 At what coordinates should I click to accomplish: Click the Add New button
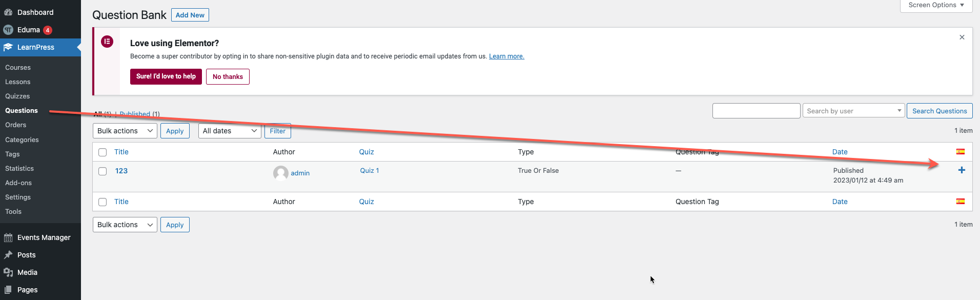coord(190,15)
